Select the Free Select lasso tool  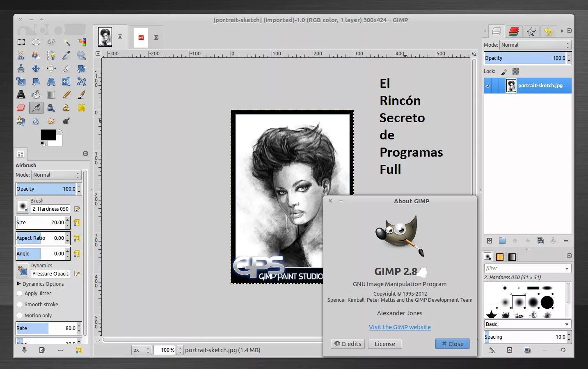coord(51,42)
